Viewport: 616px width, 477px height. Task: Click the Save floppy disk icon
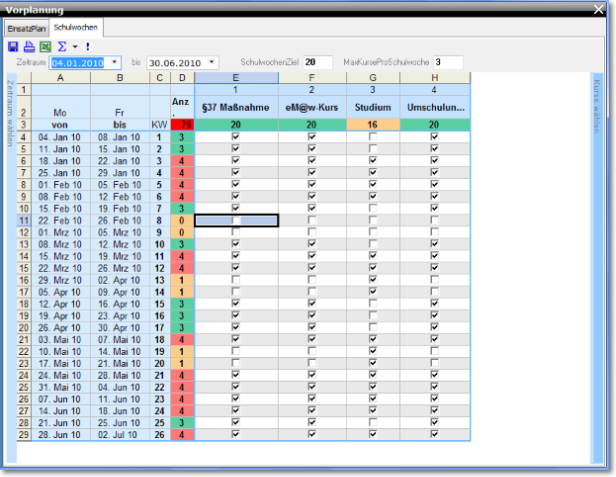(x=13, y=46)
